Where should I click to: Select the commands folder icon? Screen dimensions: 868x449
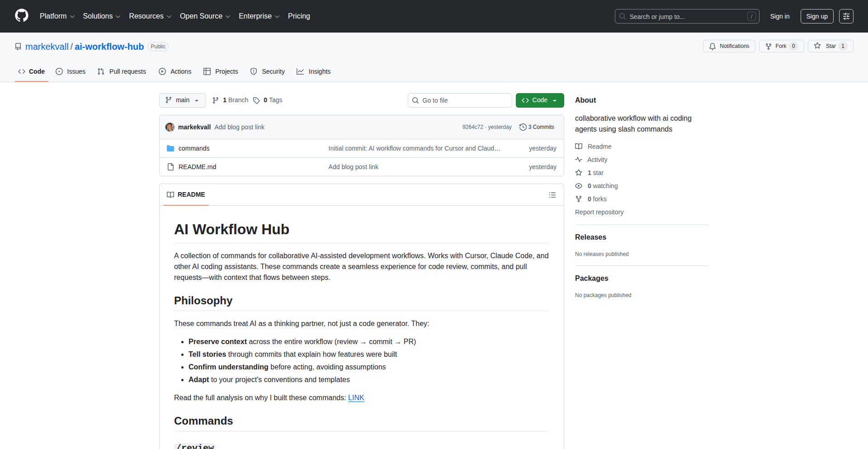click(x=170, y=148)
